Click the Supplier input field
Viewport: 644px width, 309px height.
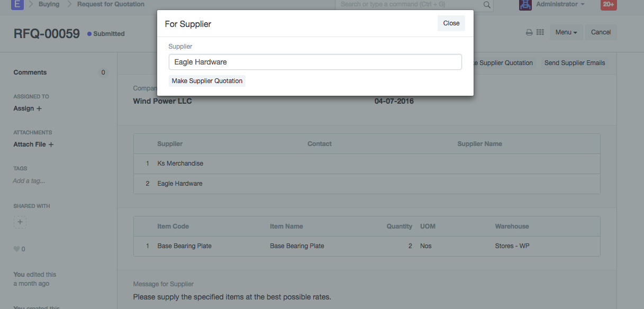[315, 62]
